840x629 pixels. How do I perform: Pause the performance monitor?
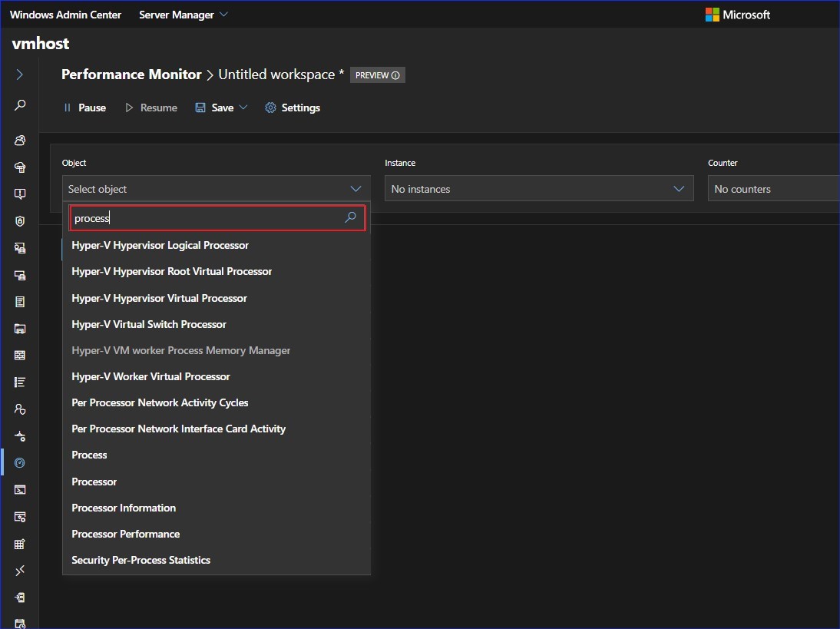[84, 108]
